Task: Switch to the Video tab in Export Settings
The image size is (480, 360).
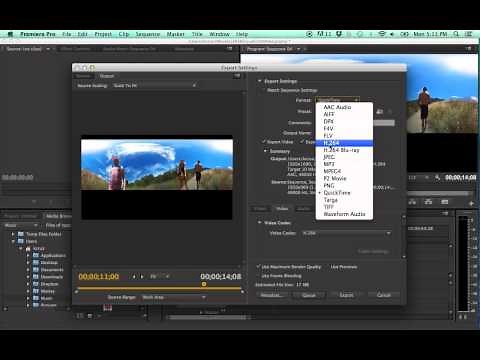Action: (282, 209)
